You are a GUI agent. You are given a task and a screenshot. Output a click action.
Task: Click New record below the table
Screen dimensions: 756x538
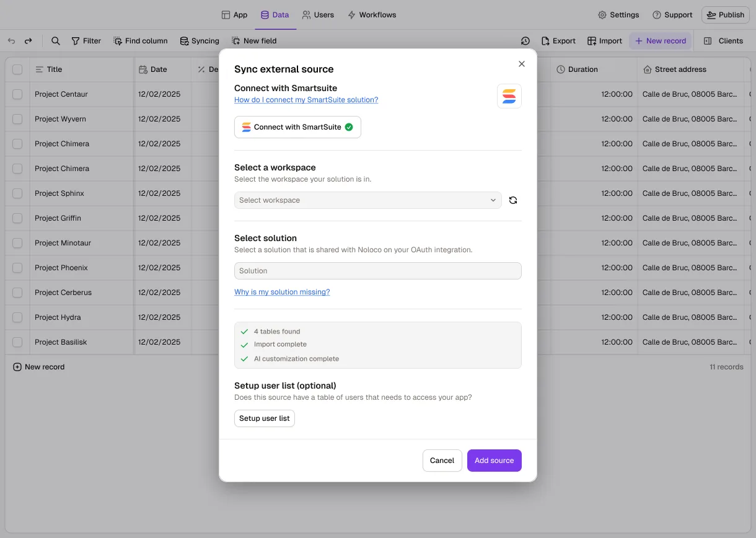pos(39,367)
